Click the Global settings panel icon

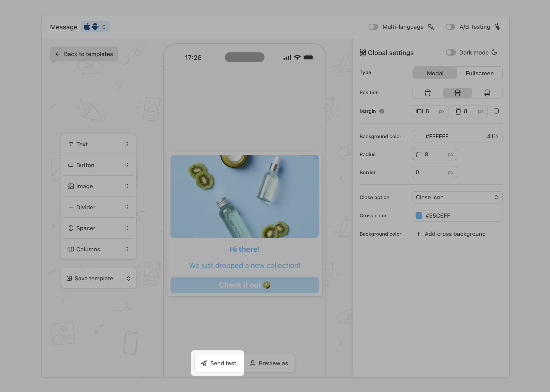363,53
